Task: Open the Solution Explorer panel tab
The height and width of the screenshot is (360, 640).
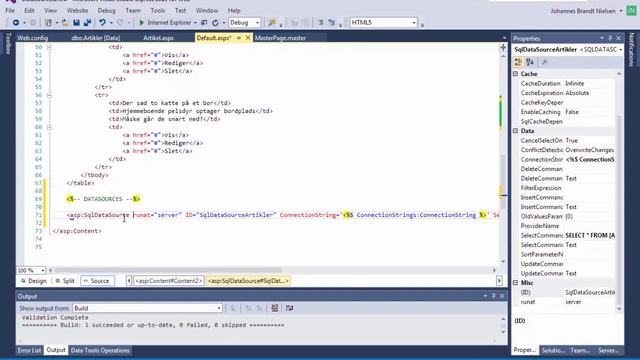Action: 553,350
